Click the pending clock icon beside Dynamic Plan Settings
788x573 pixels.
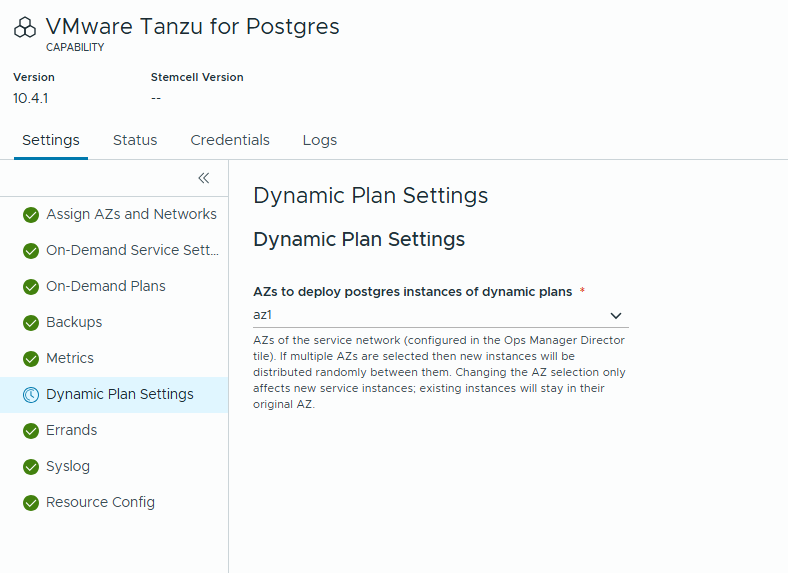pos(31,395)
